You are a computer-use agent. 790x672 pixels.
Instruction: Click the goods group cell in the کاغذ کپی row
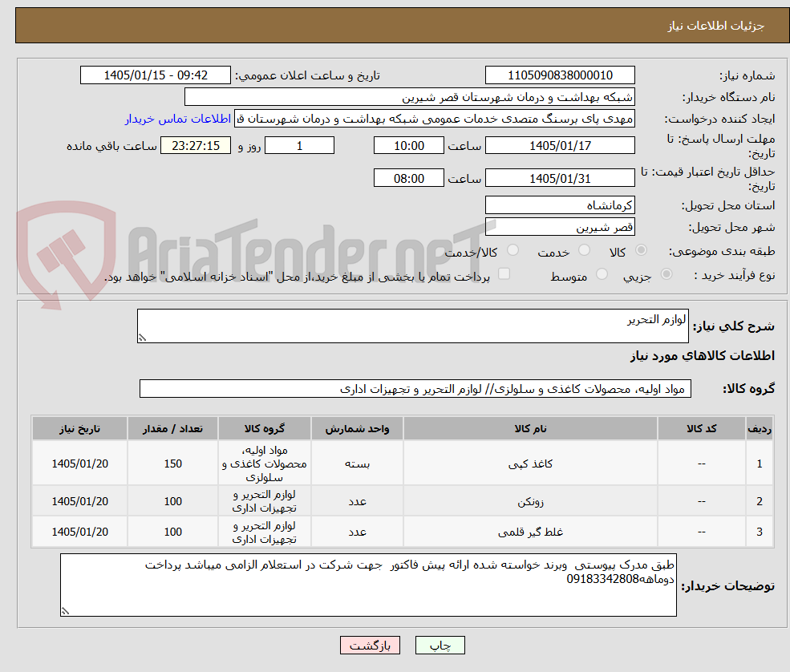click(x=265, y=464)
